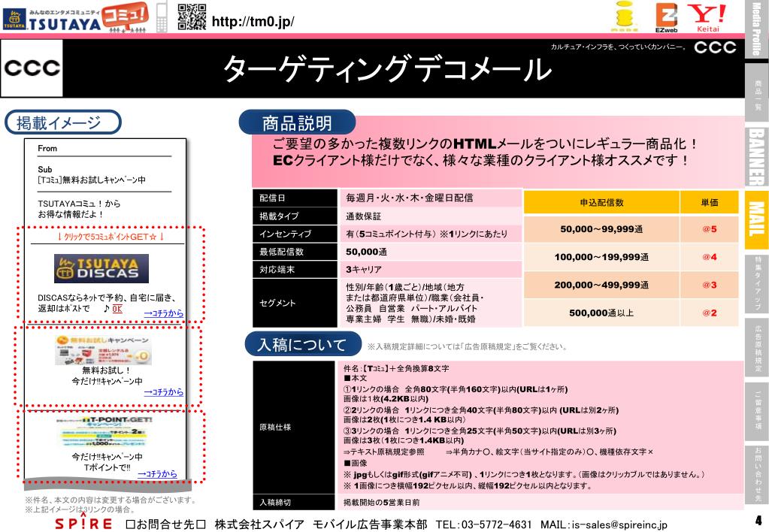Click the ターゲティングデコメール title
Screen dimensions: 769x532
click(387, 68)
